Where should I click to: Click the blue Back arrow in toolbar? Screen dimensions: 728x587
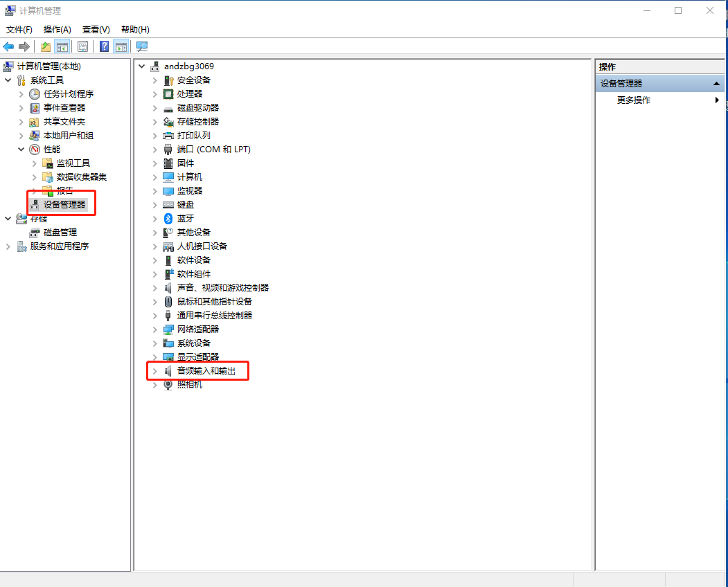(8, 46)
